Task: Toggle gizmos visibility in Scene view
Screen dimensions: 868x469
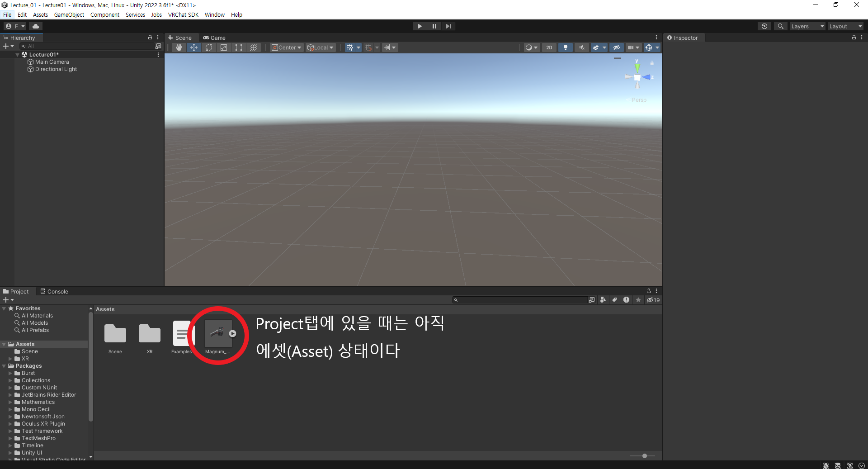Action: coord(649,47)
